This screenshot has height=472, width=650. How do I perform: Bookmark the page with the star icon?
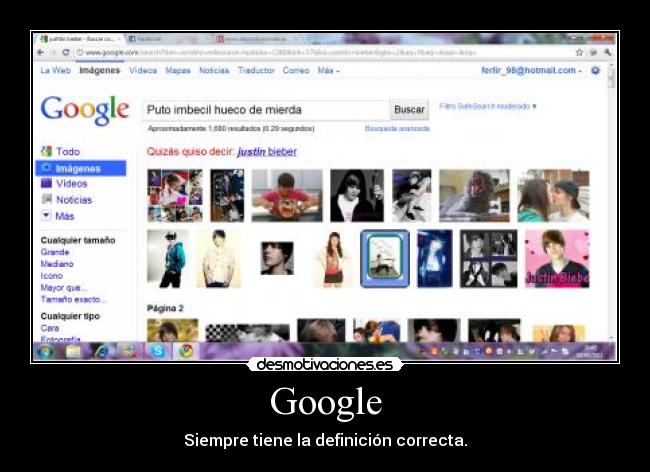click(x=580, y=52)
